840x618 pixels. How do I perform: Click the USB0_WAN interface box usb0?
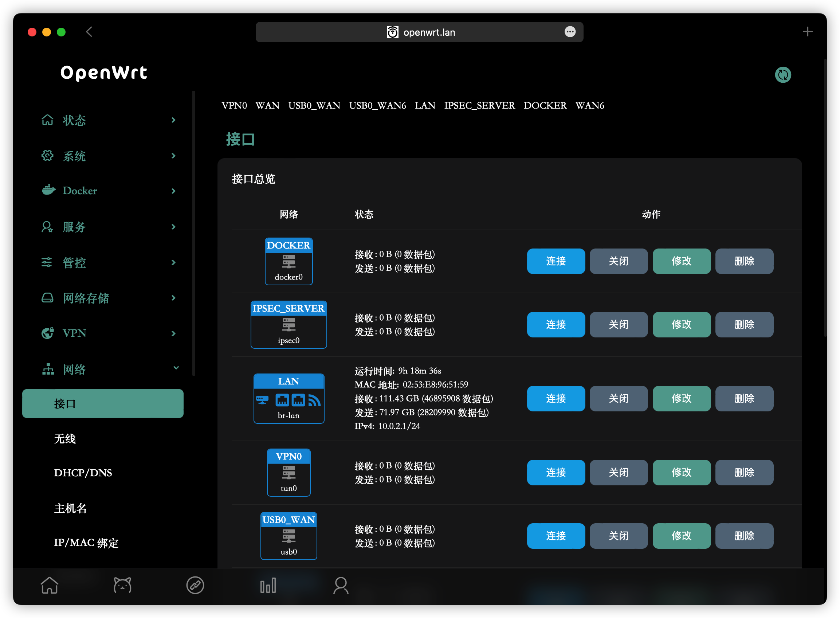coord(289,536)
